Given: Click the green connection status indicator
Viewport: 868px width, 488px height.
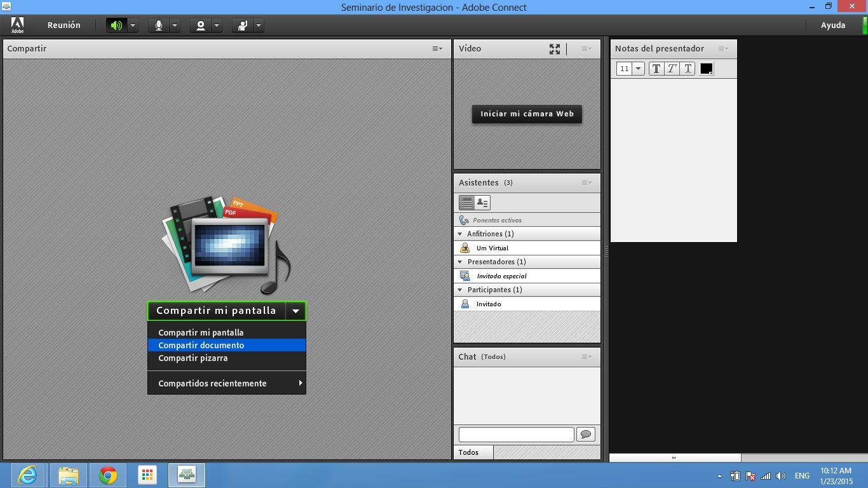Looking at the screenshot, I should pos(864,25).
